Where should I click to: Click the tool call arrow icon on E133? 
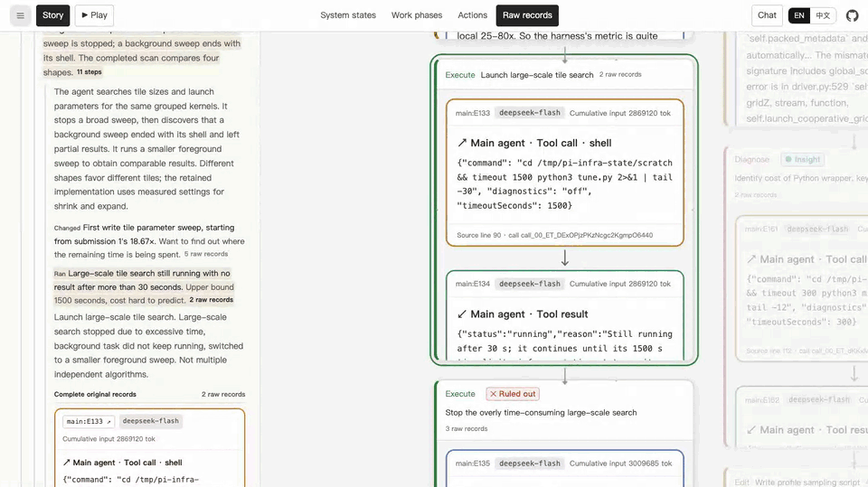coord(462,143)
